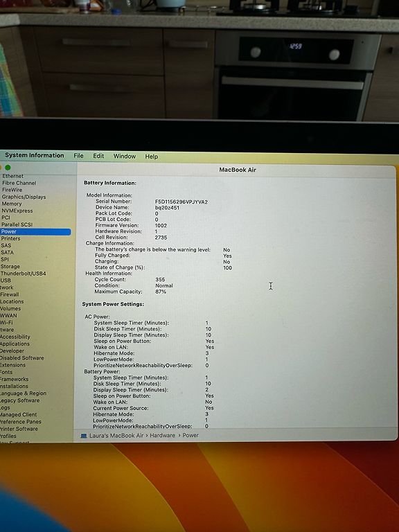Click the green zoom window button
The image size is (399, 532).
(x=8, y=167)
